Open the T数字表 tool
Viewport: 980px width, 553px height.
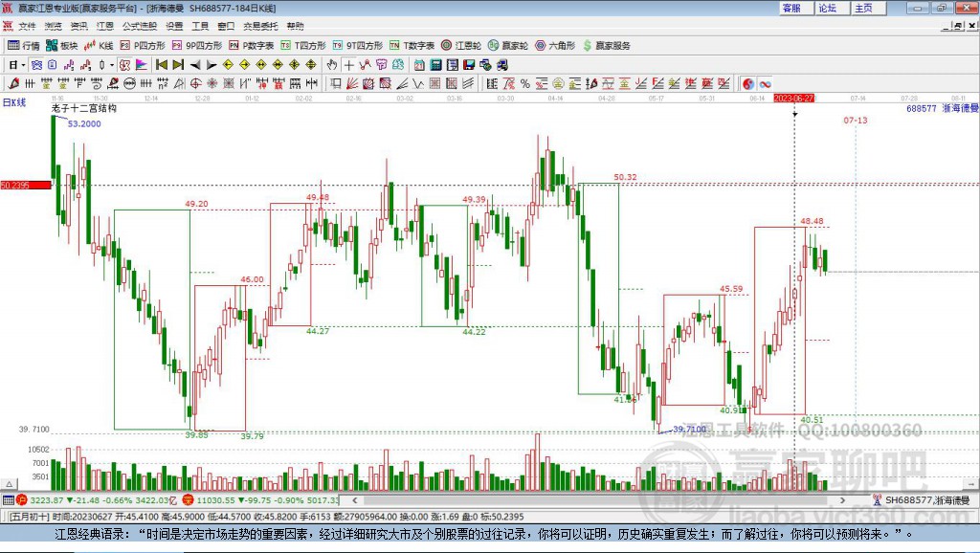click(x=412, y=46)
